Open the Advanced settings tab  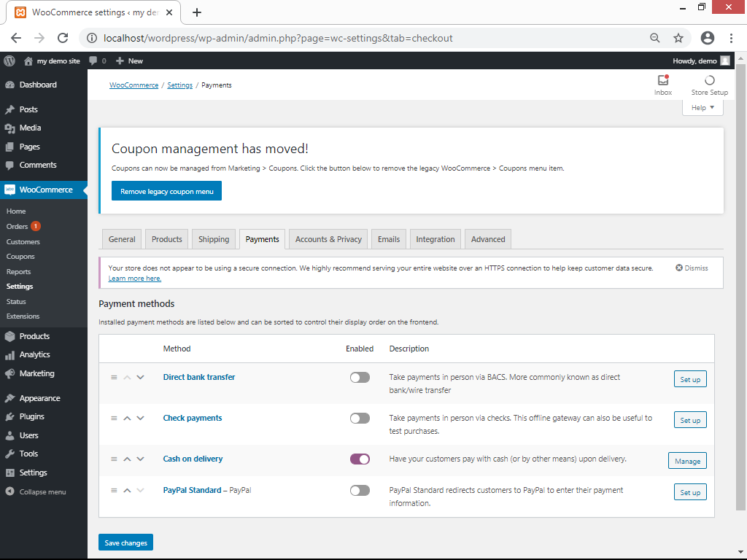[488, 239]
